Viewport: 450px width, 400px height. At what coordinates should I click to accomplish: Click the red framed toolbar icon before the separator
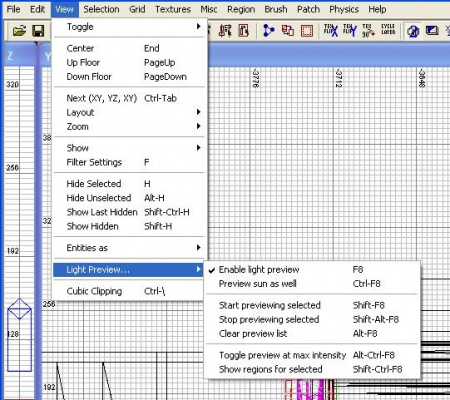click(244, 31)
